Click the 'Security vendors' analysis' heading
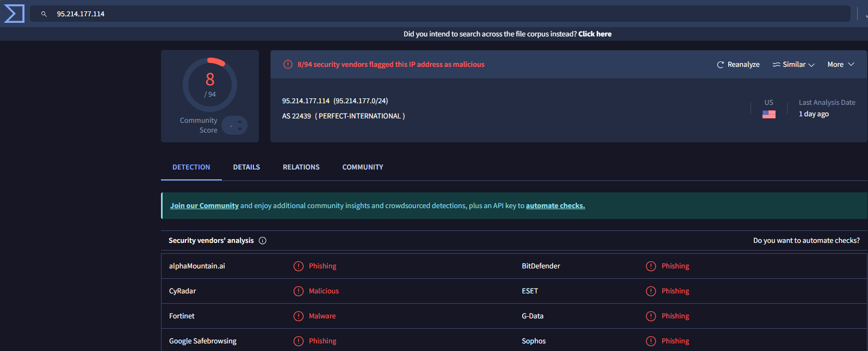Viewport: 868px width, 351px height. [211, 241]
